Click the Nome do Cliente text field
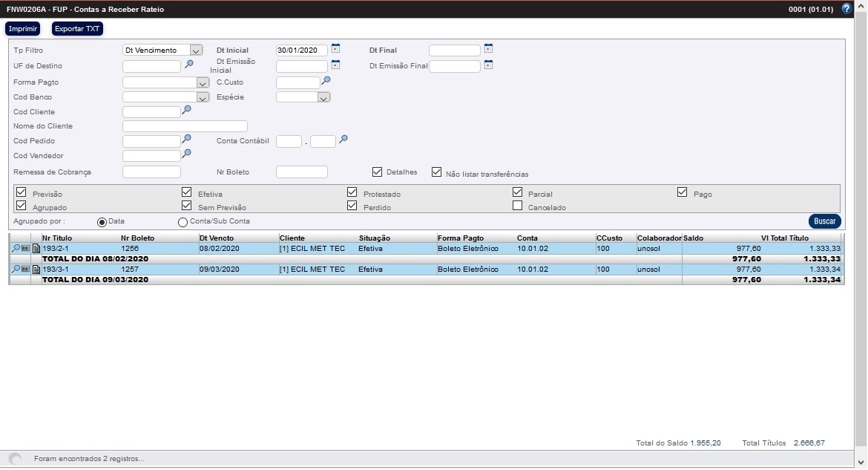Viewport: 868px width, 470px height. point(185,126)
